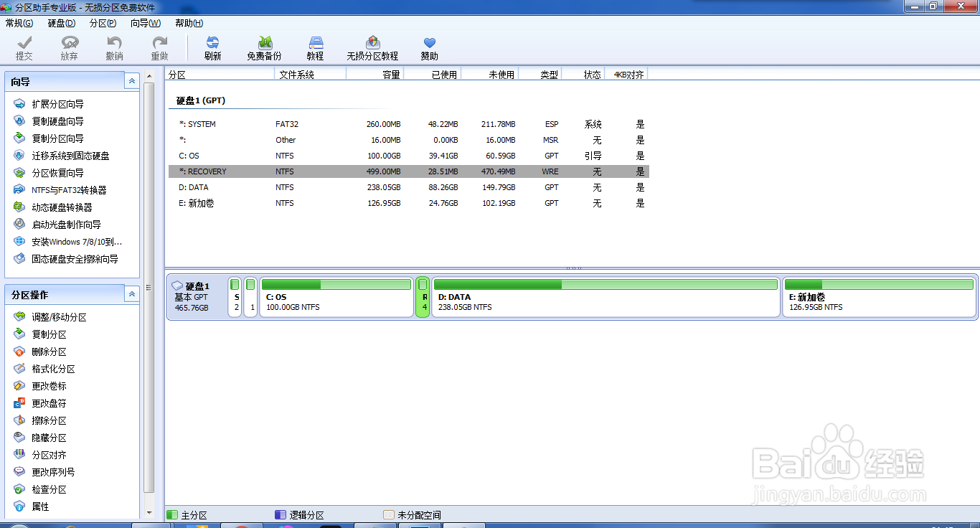This screenshot has width=980, height=528.
Task: Click E: 新加卷 block in disk map
Action: click(879, 297)
